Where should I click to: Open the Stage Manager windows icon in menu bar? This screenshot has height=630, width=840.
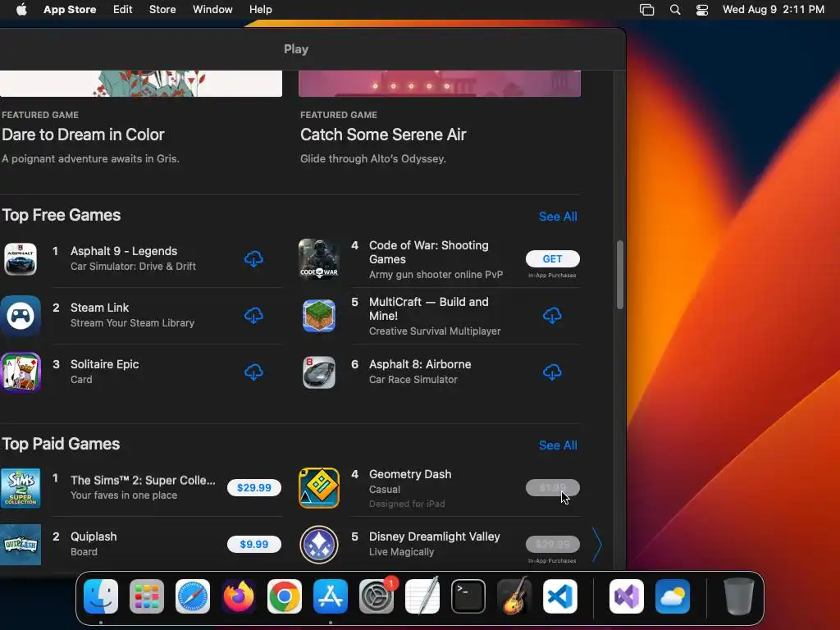pos(646,10)
